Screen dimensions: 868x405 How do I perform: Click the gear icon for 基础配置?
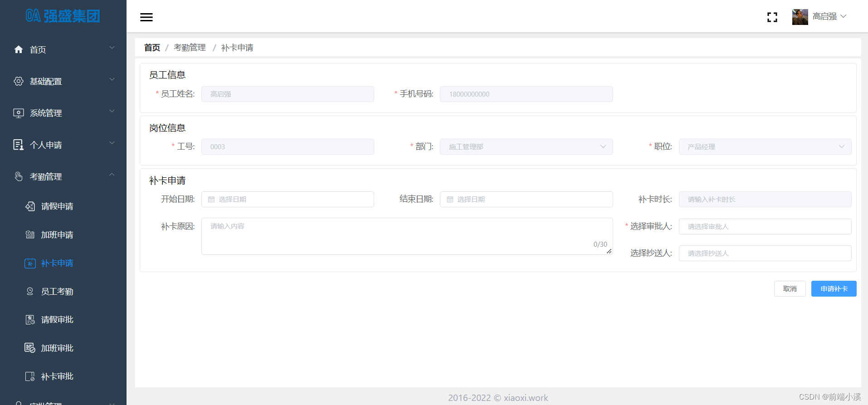(19, 81)
